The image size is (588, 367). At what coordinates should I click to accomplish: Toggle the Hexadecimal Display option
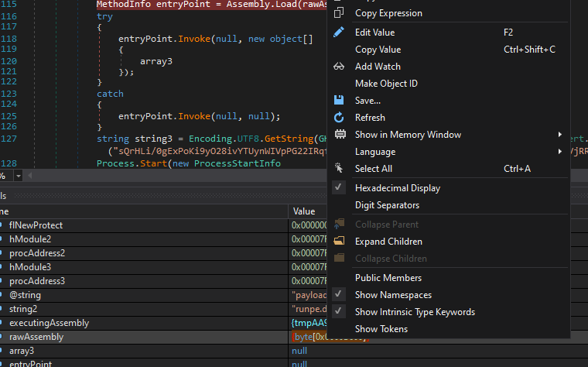[397, 188]
